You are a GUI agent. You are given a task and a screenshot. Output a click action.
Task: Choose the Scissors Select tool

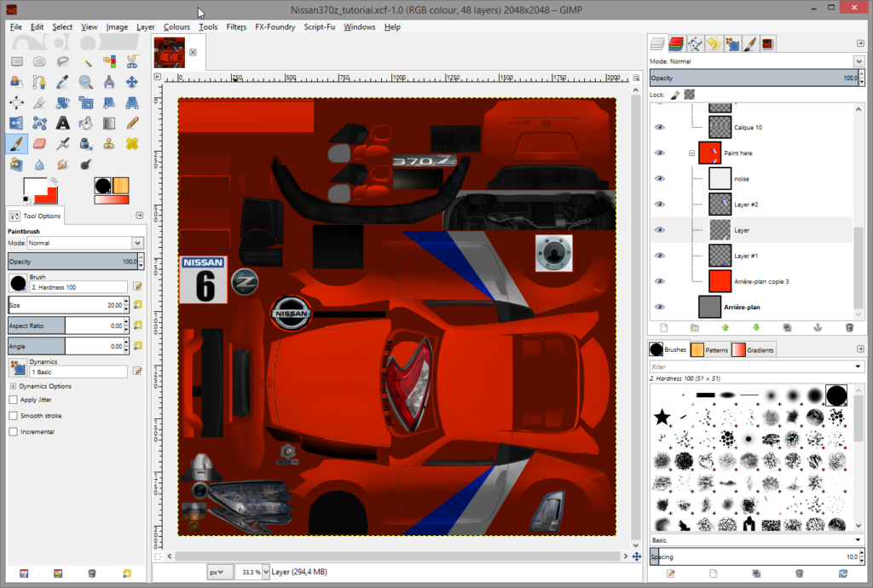point(132,61)
